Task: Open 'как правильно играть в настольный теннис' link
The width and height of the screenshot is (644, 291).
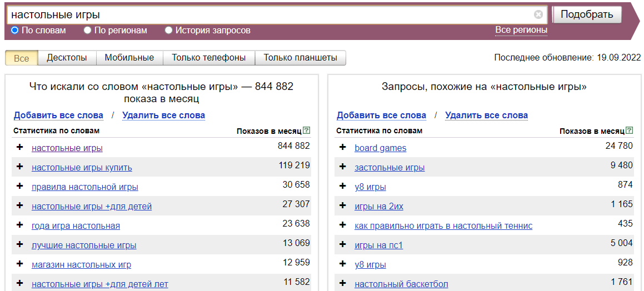Action: coord(443,226)
